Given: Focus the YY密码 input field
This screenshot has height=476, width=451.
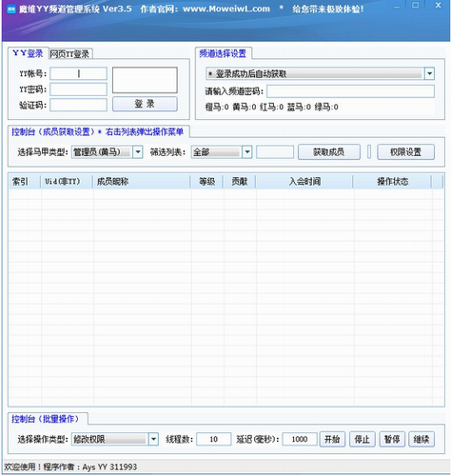Looking at the screenshot, I should [78, 89].
